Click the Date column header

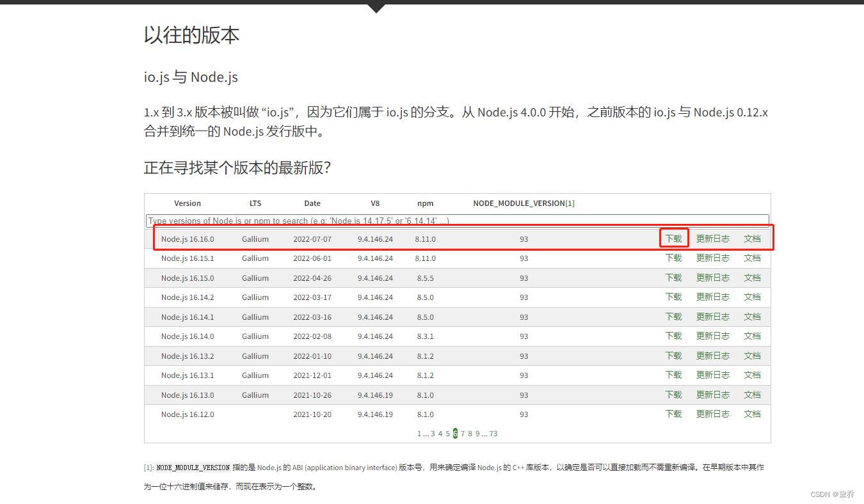pyautogui.click(x=312, y=203)
